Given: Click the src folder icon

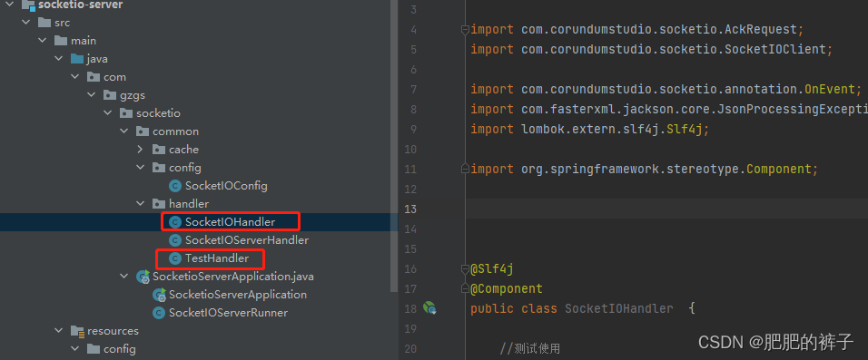Looking at the screenshot, I should [44, 23].
